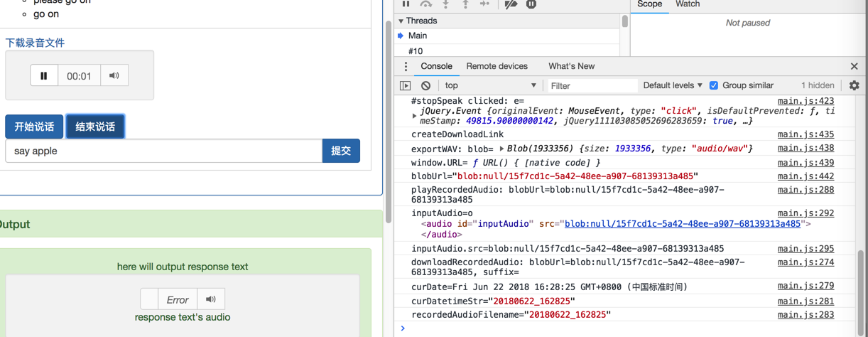Select the Main thread row
The width and height of the screenshot is (868, 337).
point(508,36)
